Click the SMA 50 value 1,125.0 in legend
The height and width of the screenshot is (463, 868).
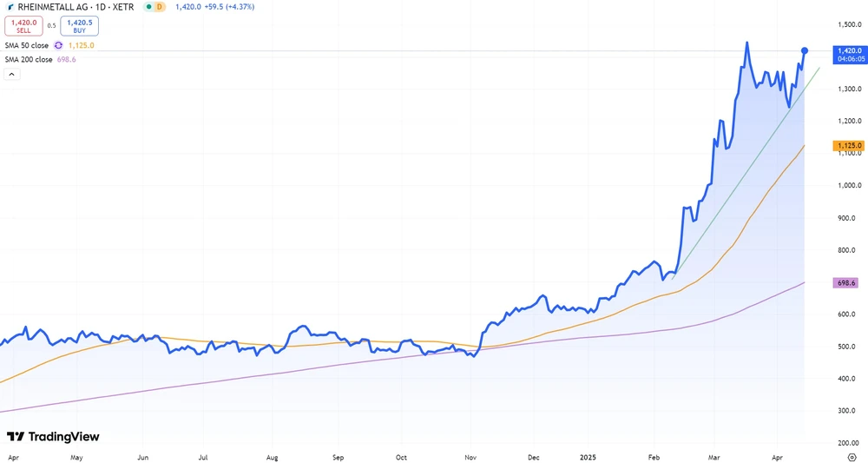pos(82,45)
